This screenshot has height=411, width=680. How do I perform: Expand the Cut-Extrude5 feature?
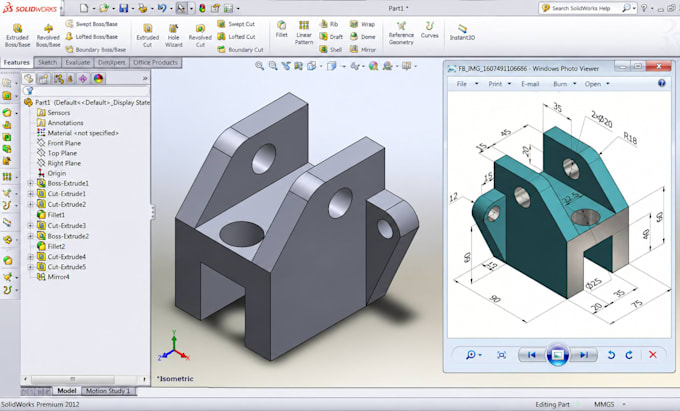pyautogui.click(x=30, y=267)
